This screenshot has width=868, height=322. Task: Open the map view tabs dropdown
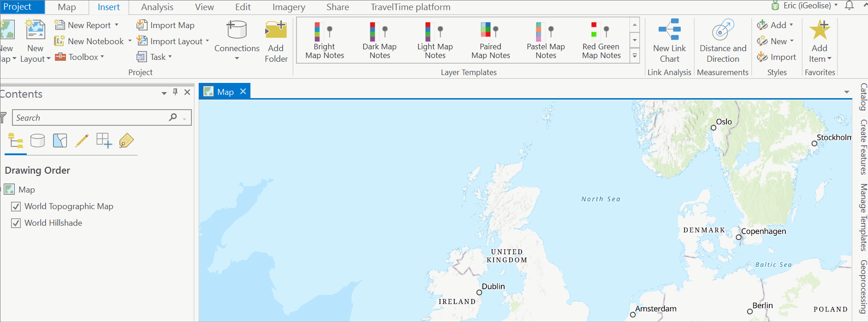tap(847, 92)
